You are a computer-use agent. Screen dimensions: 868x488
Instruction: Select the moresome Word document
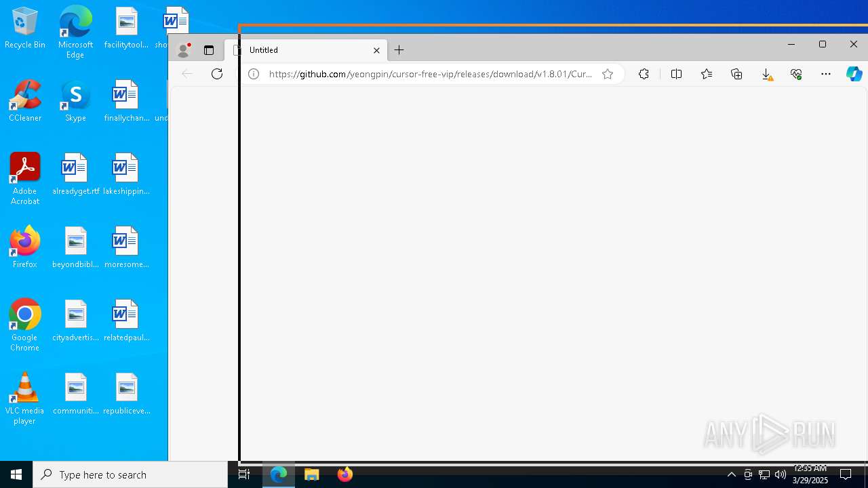(126, 248)
